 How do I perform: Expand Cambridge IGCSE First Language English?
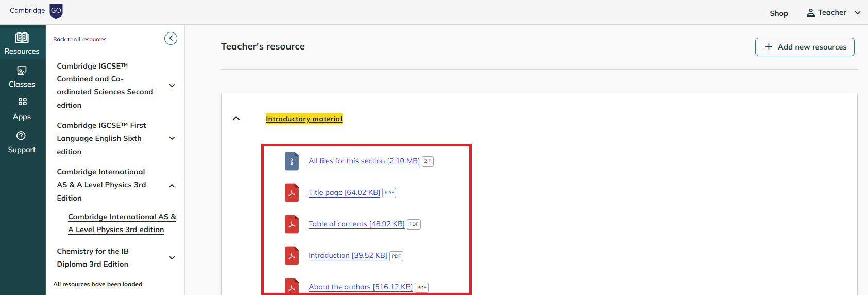point(172,138)
